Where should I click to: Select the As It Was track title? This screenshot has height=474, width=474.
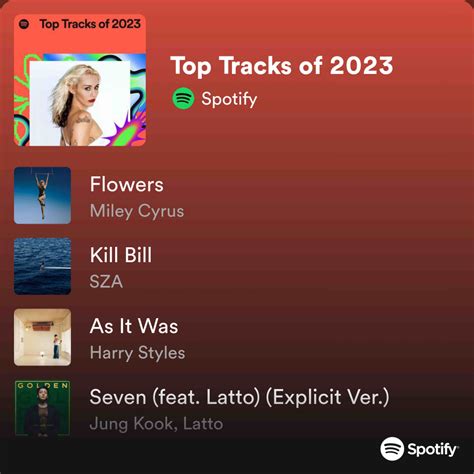(134, 326)
